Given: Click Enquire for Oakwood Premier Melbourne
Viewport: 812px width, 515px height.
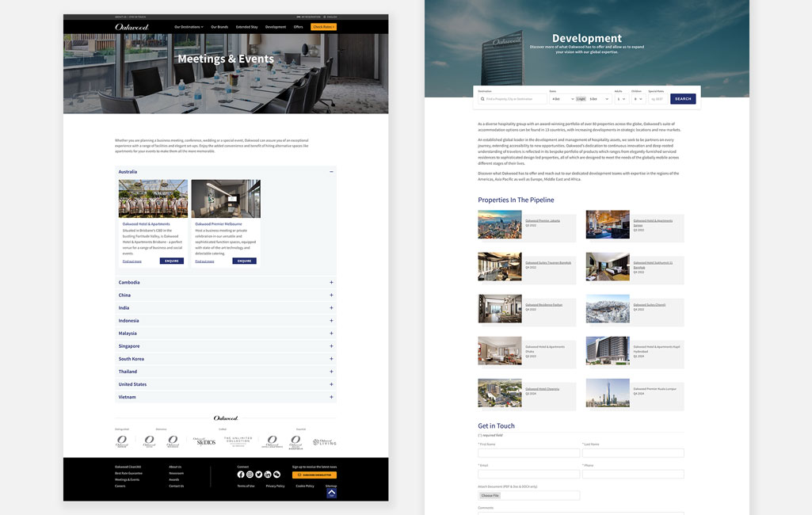Looking at the screenshot, I should point(244,261).
